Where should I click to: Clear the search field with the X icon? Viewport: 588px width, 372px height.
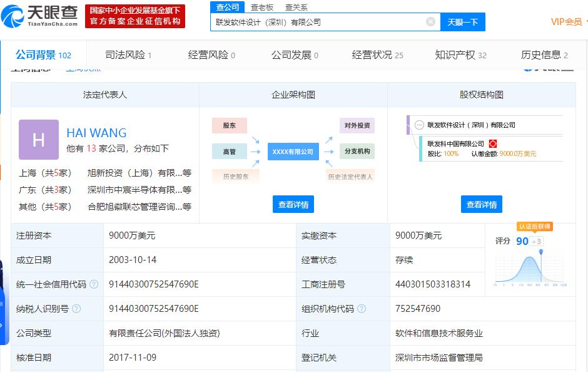tap(431, 22)
